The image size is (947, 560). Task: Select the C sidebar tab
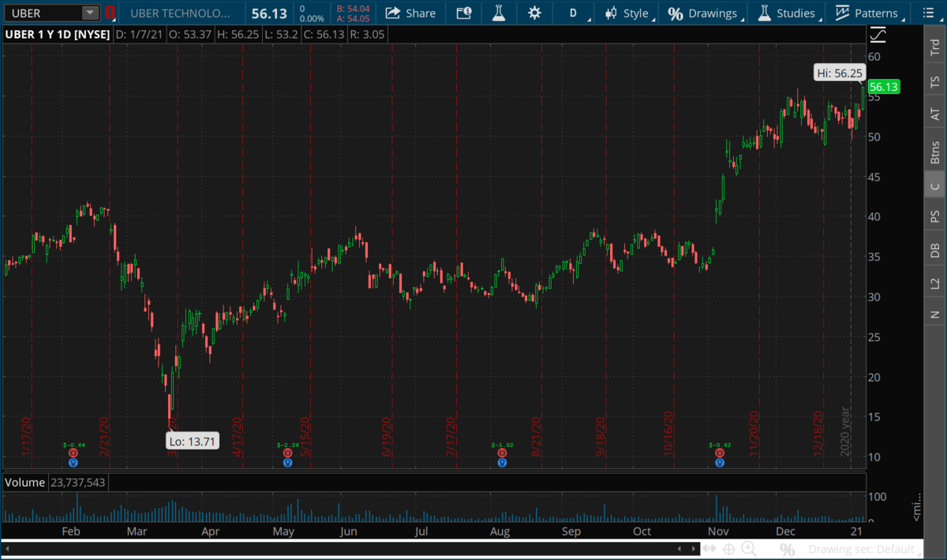(x=935, y=186)
